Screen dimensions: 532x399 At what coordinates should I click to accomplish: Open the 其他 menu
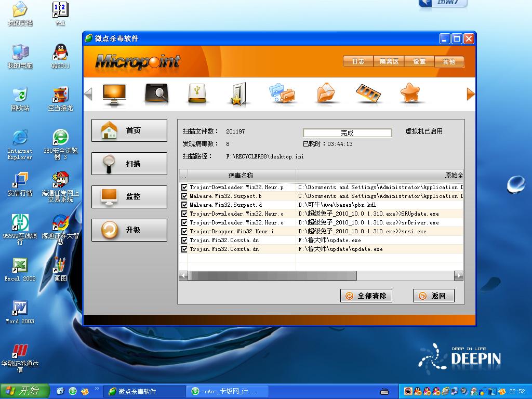[449, 61]
